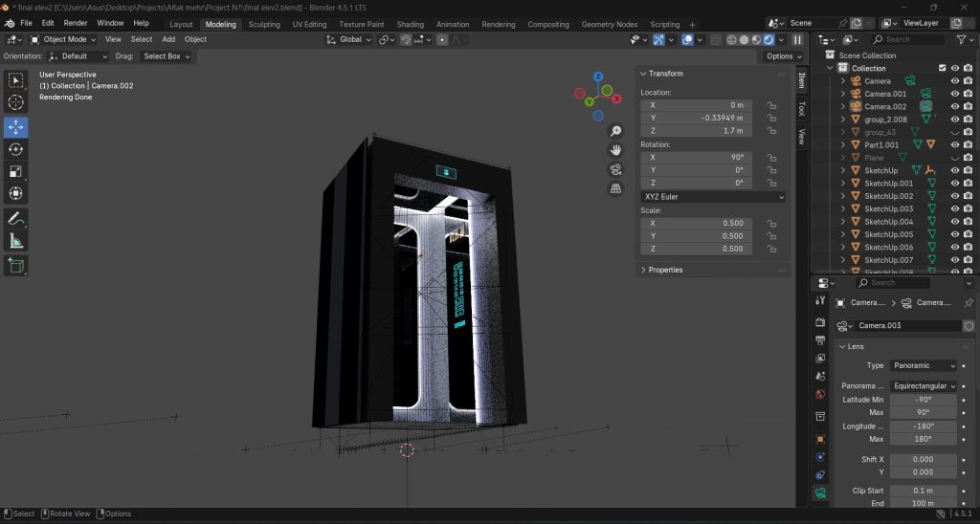Activate the Move tool
Image resolution: width=980 pixels, height=524 pixels.
click(15, 127)
